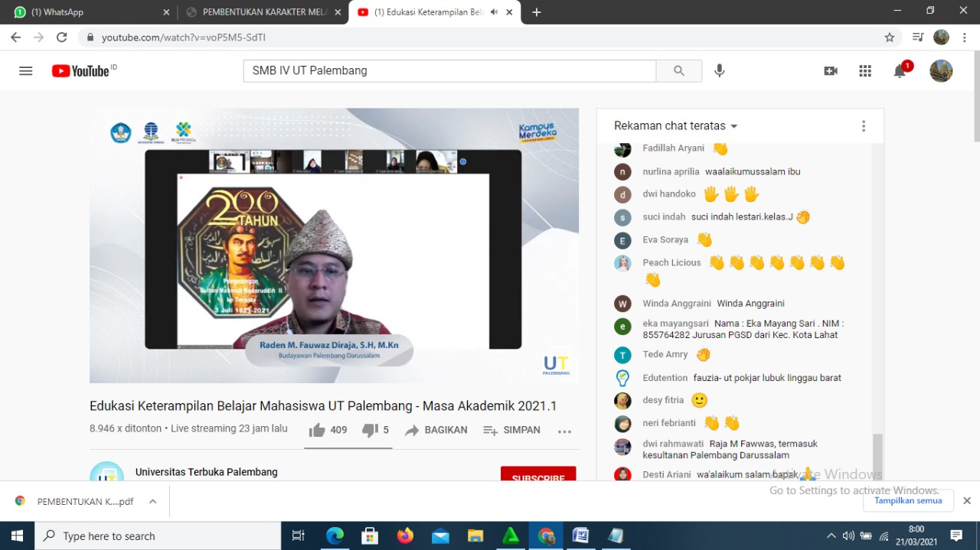This screenshot has height=550, width=980.
Task: Dislike the video with thumbs down
Action: 370,431
